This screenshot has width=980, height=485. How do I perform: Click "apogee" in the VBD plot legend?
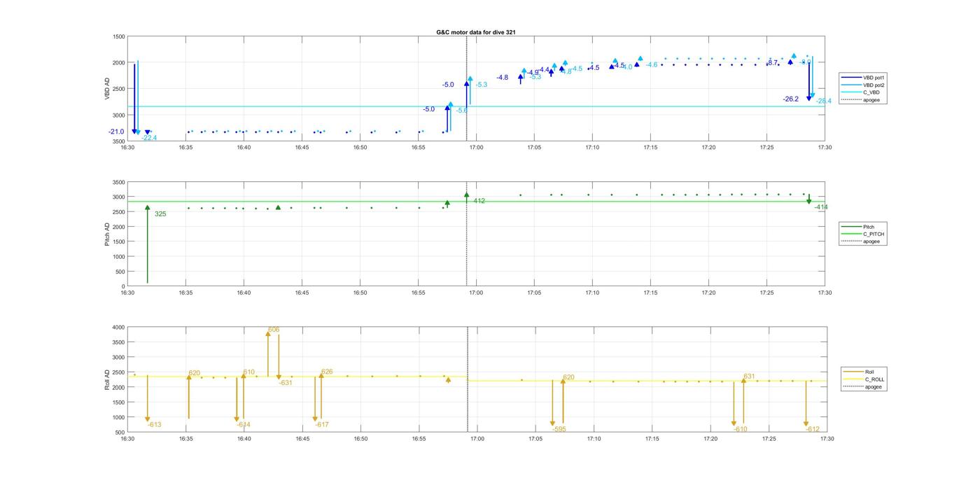point(871,100)
